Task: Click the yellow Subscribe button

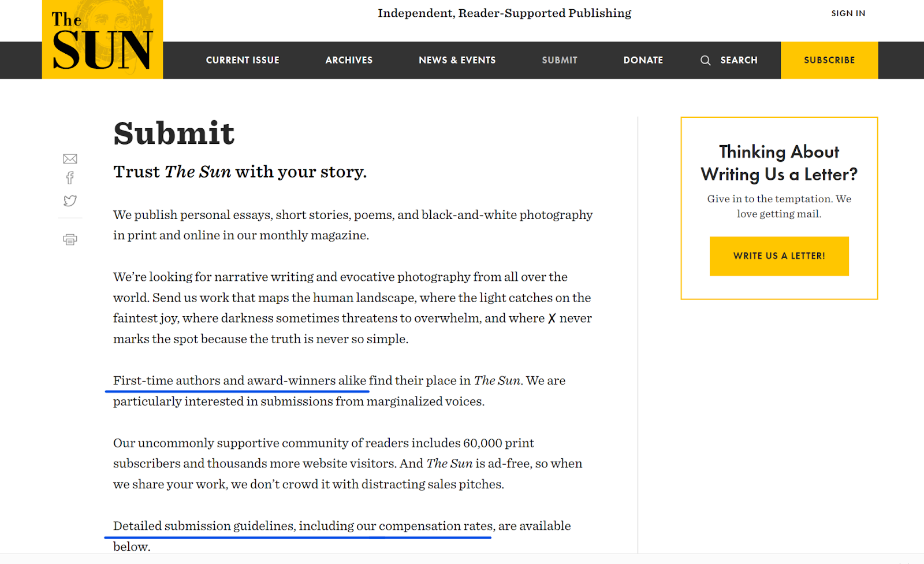Action: click(829, 60)
